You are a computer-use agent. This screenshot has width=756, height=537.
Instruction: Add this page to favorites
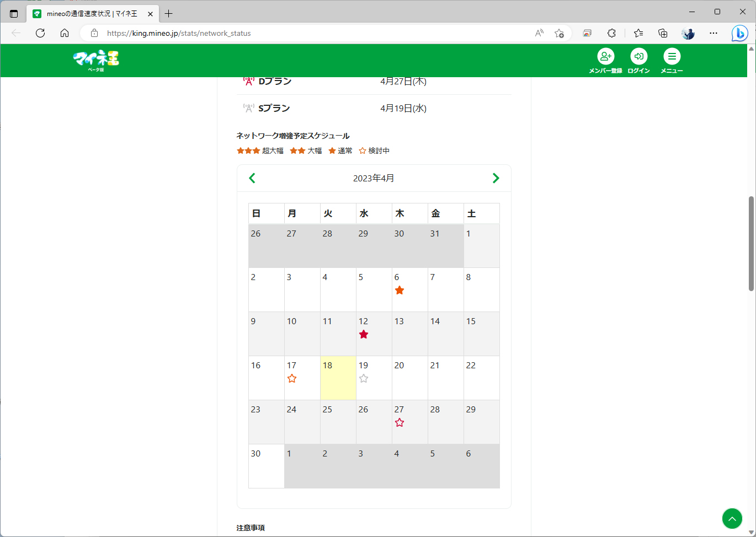(x=559, y=33)
